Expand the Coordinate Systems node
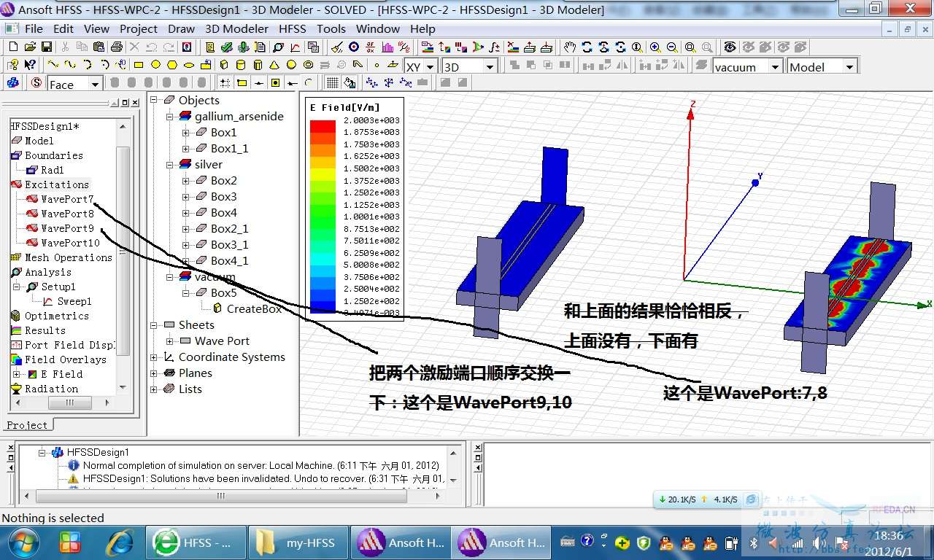The height and width of the screenshot is (560, 934). pyautogui.click(x=154, y=357)
